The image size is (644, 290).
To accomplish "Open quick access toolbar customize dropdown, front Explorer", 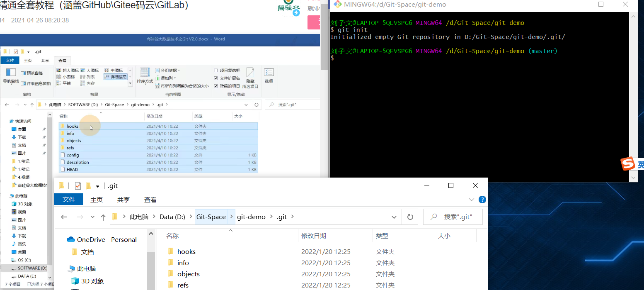I will (x=98, y=186).
